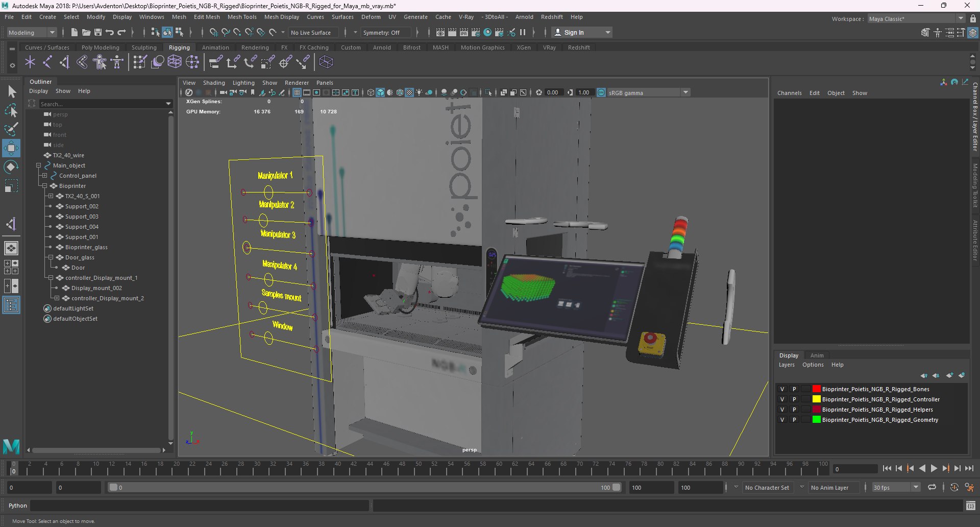980x527 pixels.
Task: Pick the Paint selection tool
Action: 11,129
